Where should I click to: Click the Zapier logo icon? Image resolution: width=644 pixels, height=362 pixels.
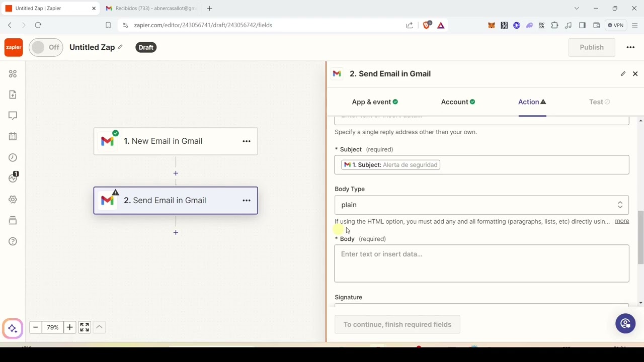(14, 47)
